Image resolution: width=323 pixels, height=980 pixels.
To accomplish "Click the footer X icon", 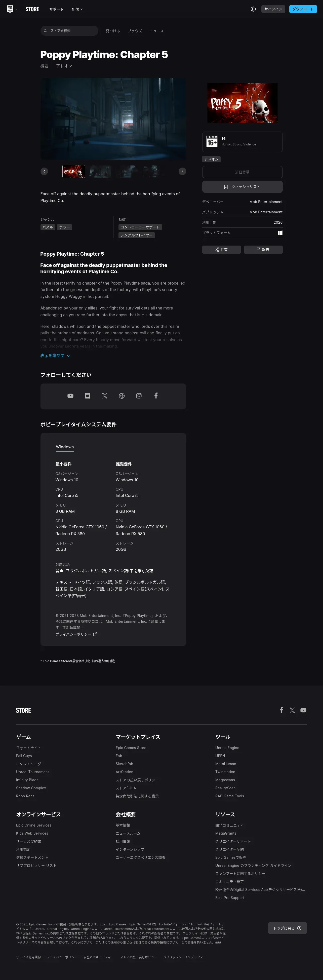I will (292, 710).
